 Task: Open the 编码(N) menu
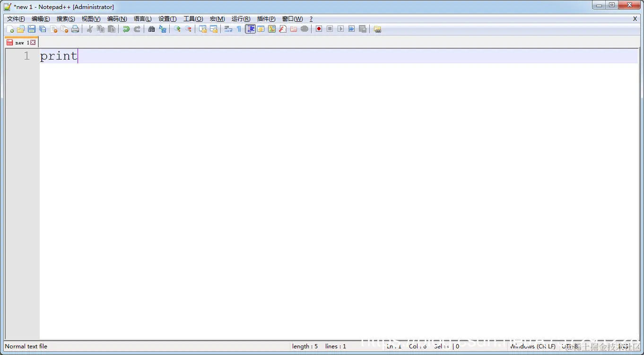(117, 19)
